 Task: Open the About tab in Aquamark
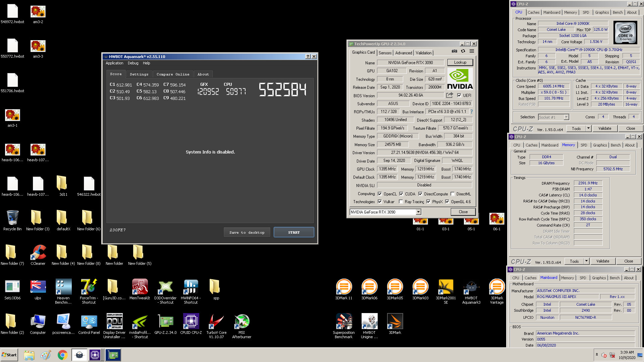coord(203,74)
